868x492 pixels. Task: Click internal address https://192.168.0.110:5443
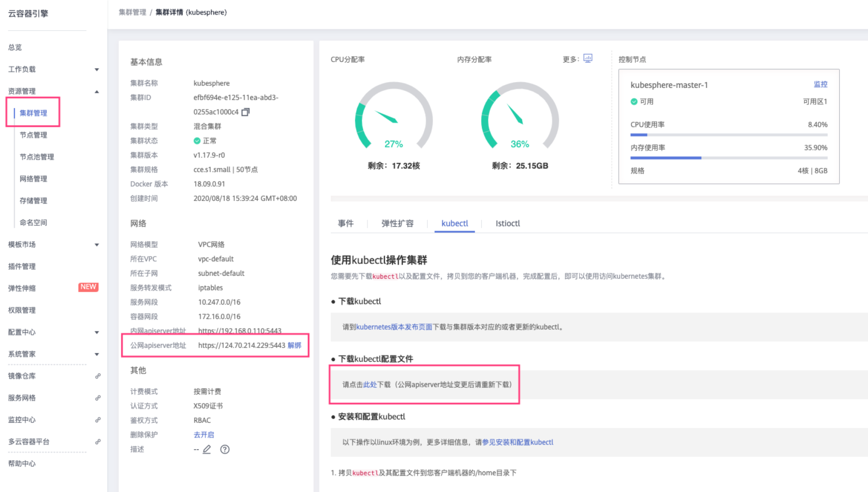tap(240, 331)
